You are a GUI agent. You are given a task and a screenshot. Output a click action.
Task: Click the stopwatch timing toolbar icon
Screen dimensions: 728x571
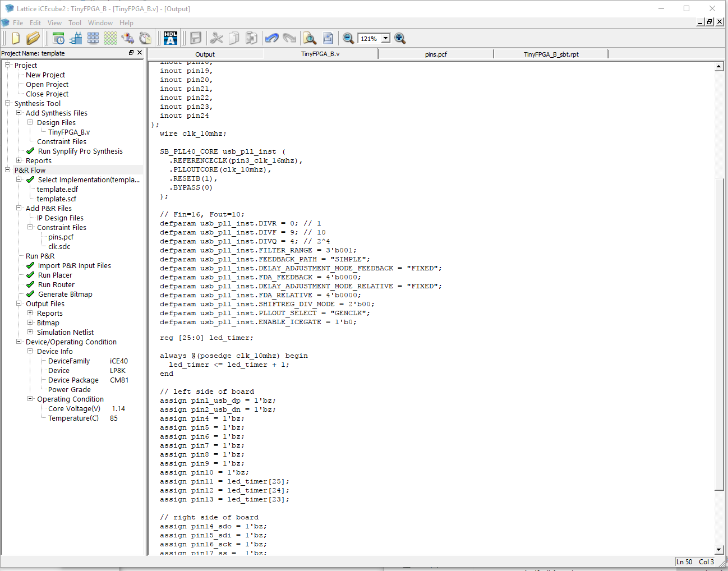point(145,38)
